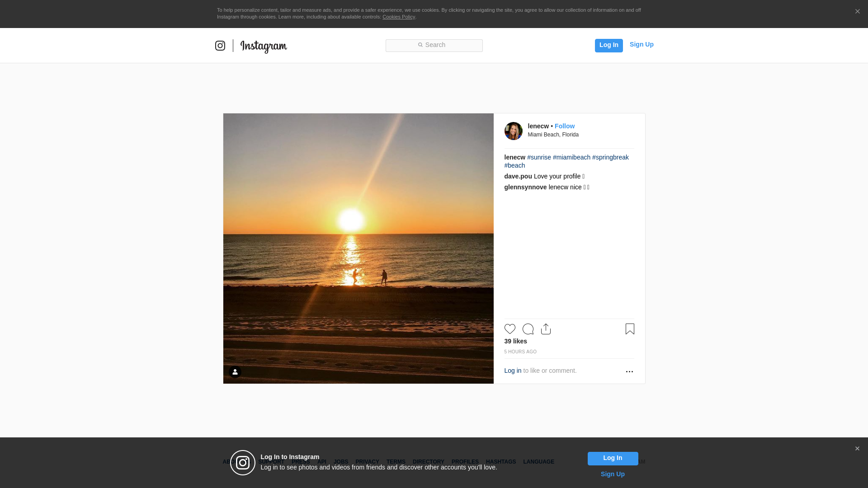
Task: Click the heart like icon
Action: (x=509, y=329)
